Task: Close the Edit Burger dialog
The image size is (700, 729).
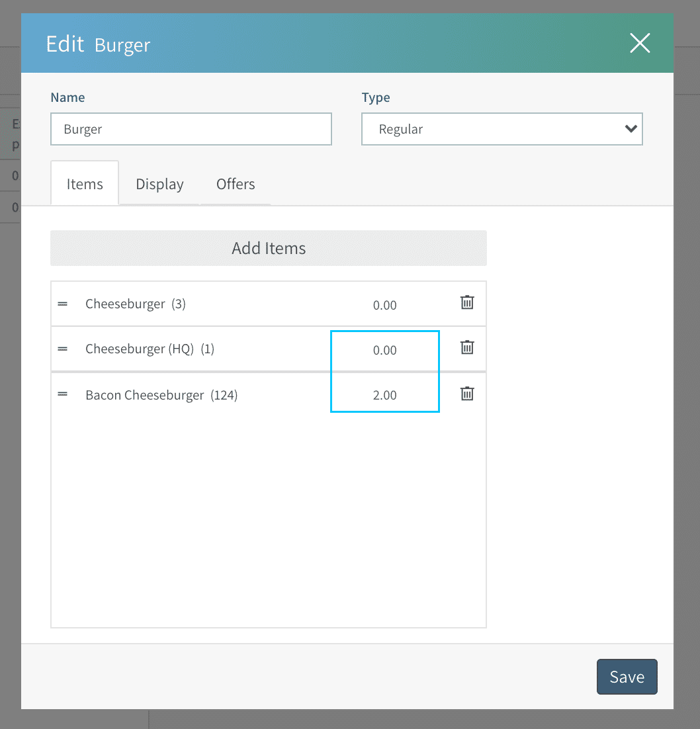Action: pyautogui.click(x=640, y=44)
